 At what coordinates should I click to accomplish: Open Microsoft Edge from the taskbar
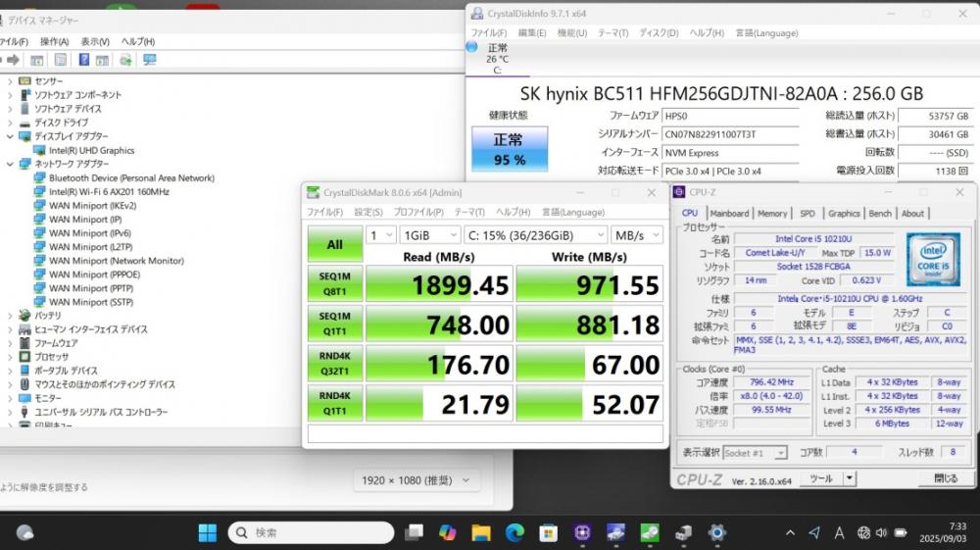514,532
